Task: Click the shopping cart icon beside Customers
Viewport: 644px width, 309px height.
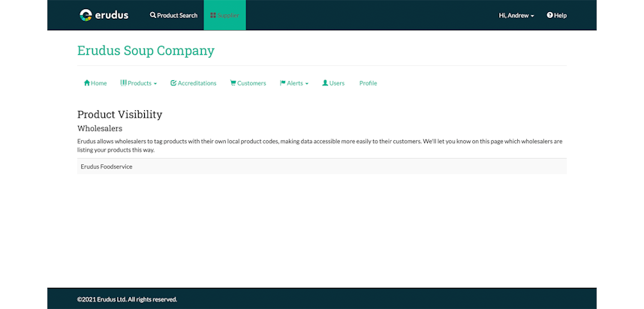Action: (x=233, y=83)
